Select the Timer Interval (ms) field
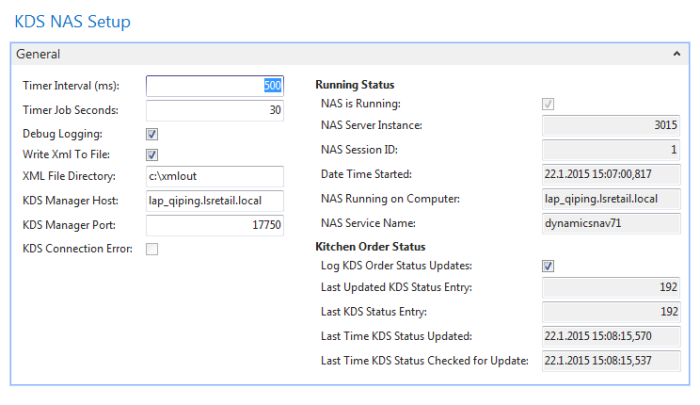Screen dimensions: 700x405 [x=215, y=86]
